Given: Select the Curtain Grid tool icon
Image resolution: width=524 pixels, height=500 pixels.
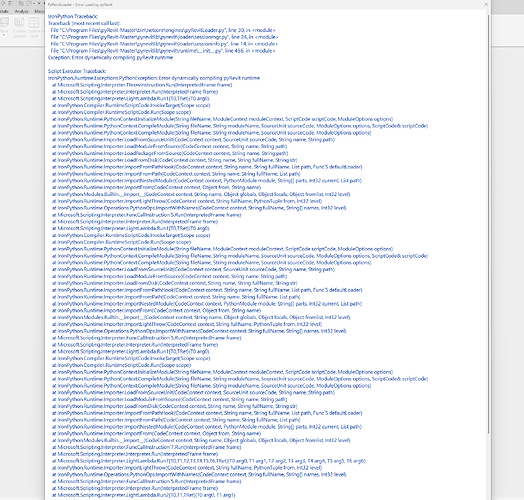Looking at the screenshot, I should pos(34,22).
